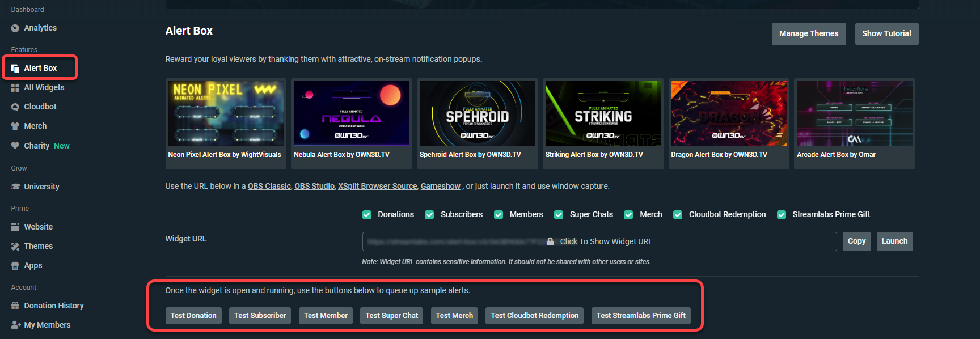Copy the widget URL
The width and height of the screenshot is (980, 339).
click(x=856, y=241)
